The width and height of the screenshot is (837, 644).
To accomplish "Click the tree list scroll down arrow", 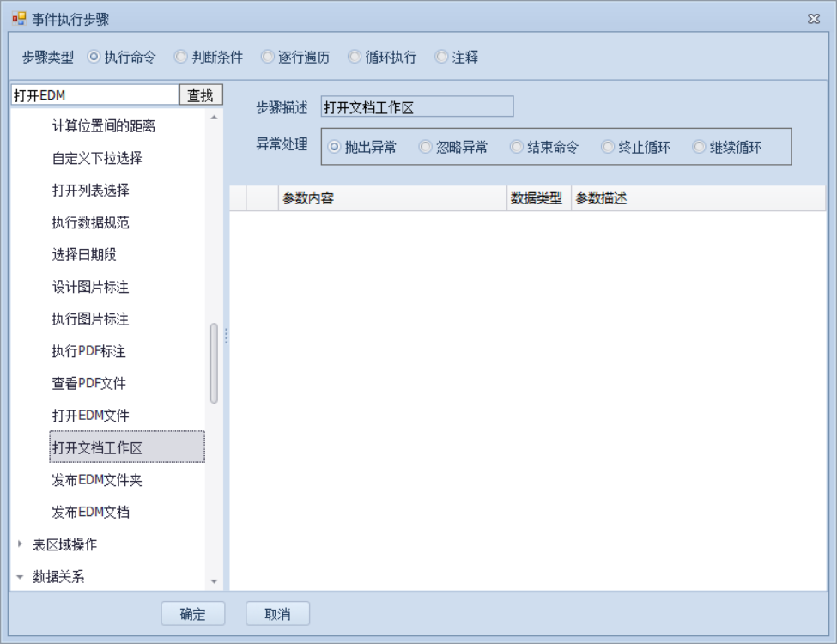I will pos(214,582).
